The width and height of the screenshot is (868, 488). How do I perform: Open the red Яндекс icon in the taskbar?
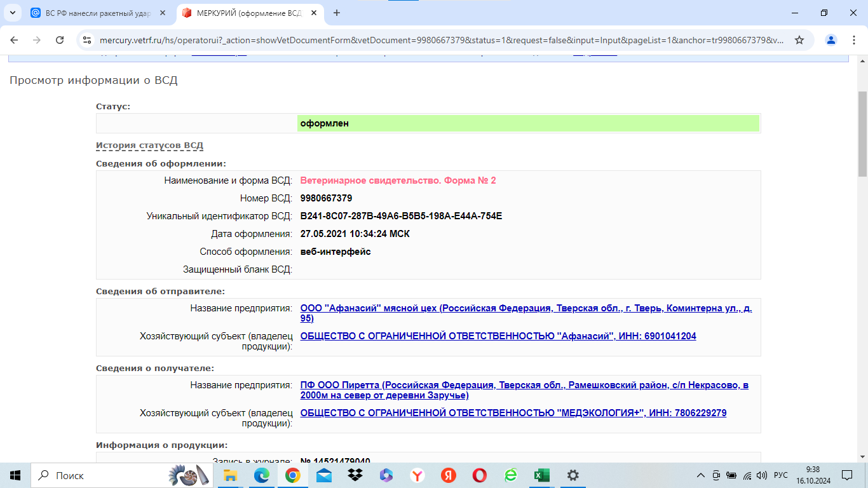coord(448,475)
